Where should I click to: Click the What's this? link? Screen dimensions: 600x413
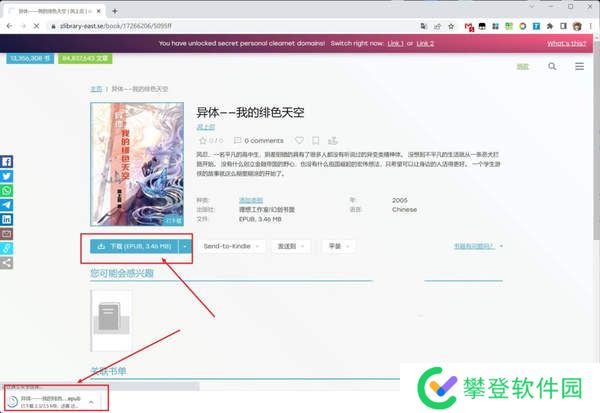pos(566,43)
